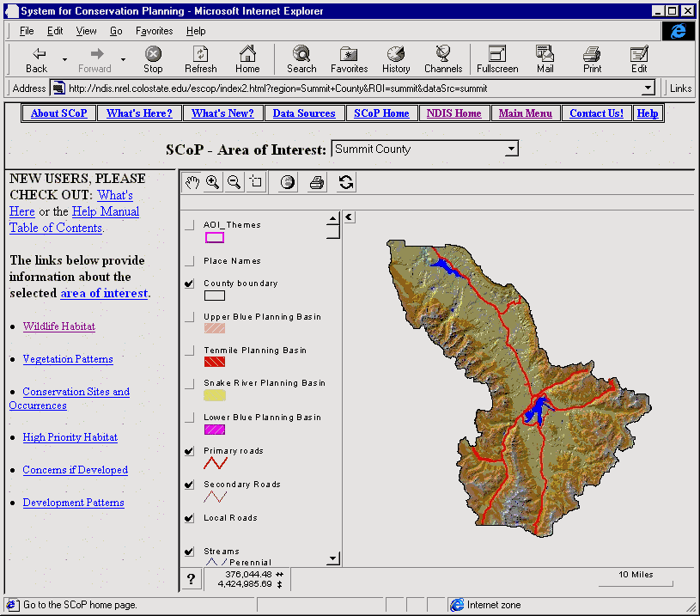Viewport: 700px width, 616px height.
Task: Click the Data Sources navigation button
Action: [x=304, y=113]
